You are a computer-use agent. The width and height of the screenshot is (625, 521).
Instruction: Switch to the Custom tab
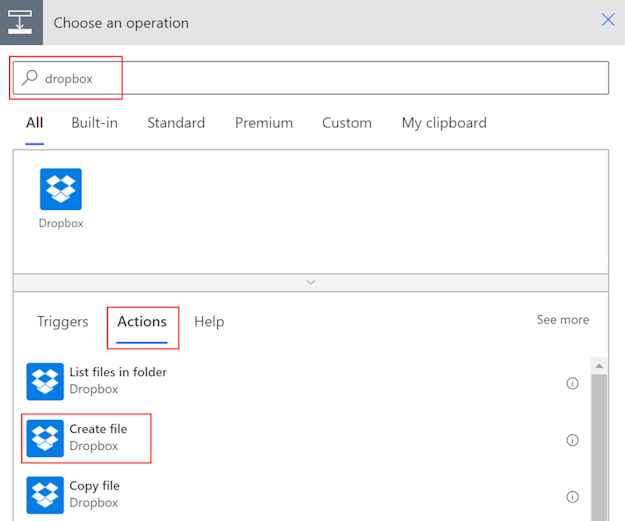[x=347, y=123]
